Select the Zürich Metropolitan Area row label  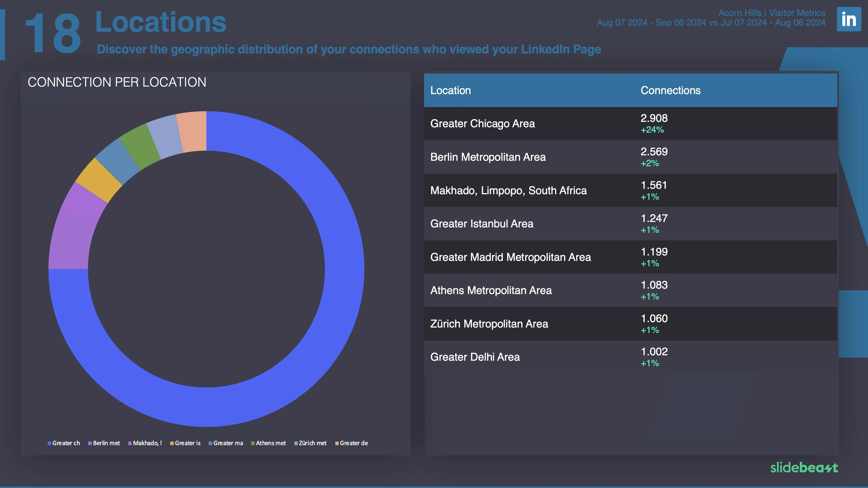tap(489, 324)
